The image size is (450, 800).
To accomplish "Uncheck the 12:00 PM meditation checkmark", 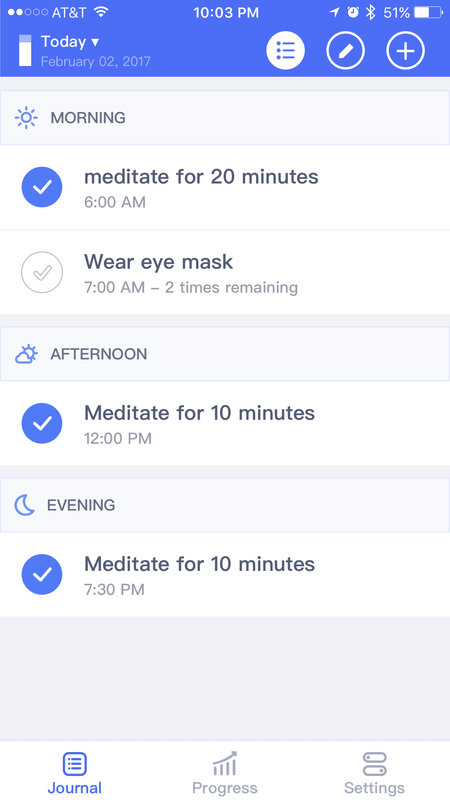I will [x=42, y=423].
